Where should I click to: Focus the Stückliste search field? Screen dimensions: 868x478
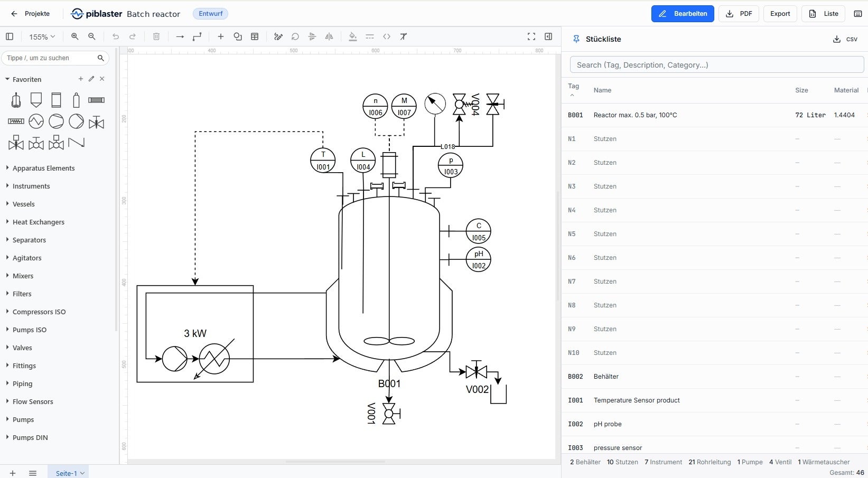coord(717,65)
